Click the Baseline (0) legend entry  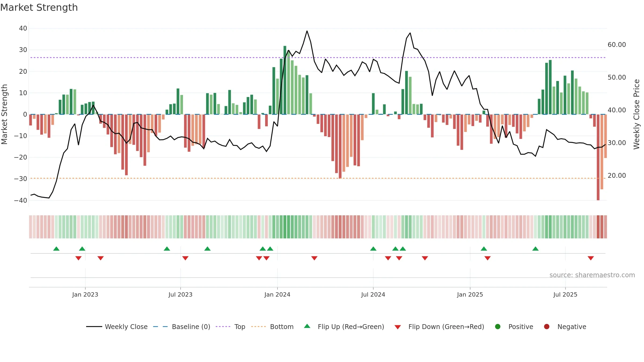tap(182, 327)
